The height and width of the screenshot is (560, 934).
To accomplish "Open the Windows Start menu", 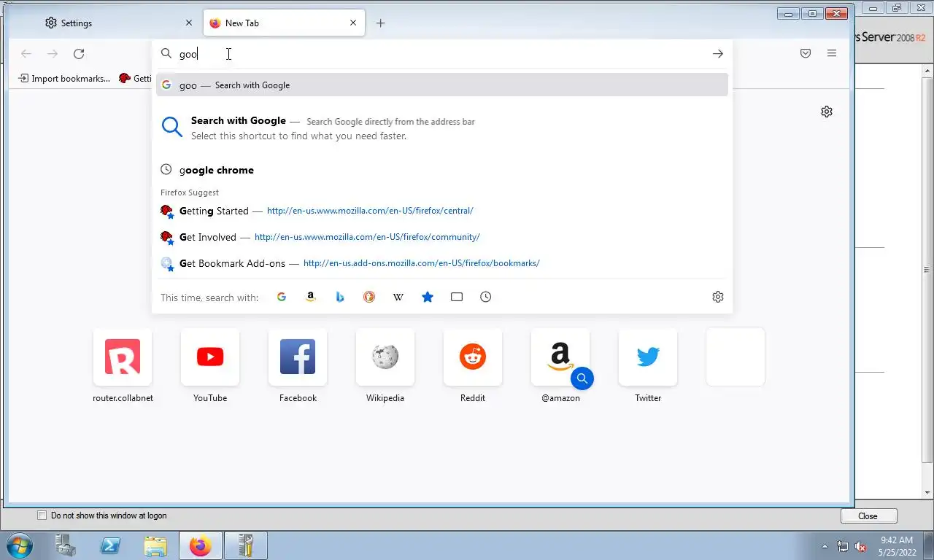I will 18,545.
